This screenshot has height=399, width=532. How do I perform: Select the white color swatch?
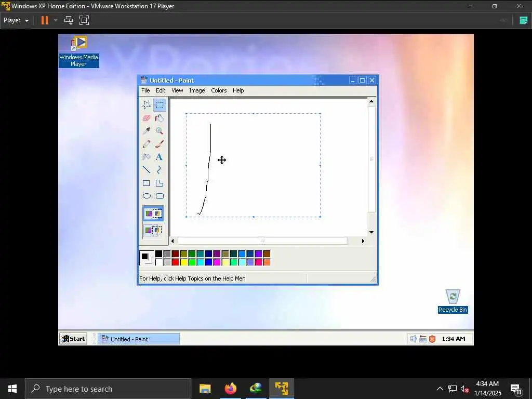[x=158, y=262]
